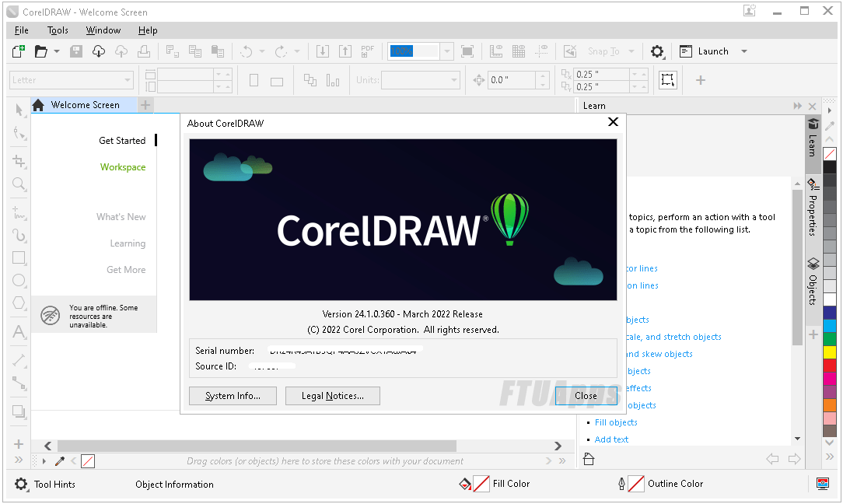
Task: Click the System Info button
Action: [x=233, y=396]
